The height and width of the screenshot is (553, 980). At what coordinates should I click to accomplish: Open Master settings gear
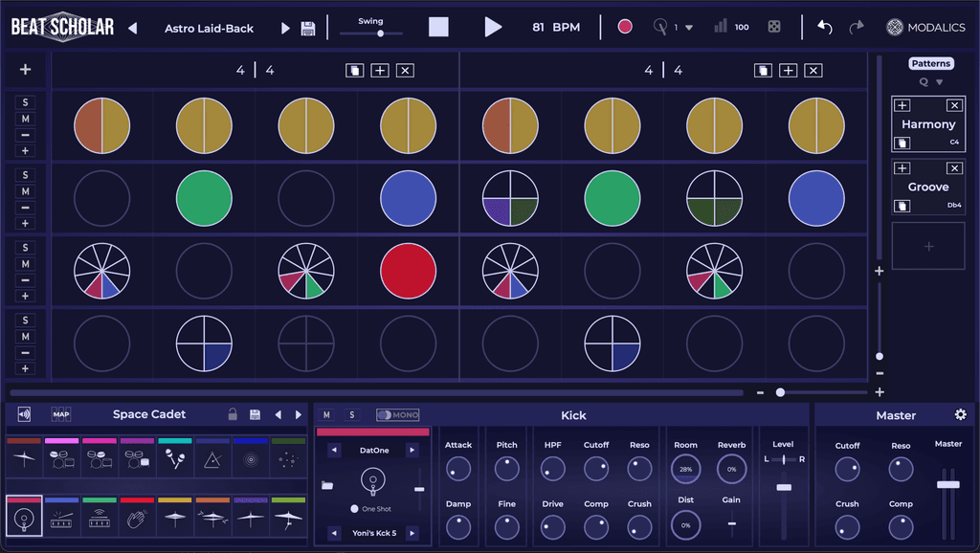coord(960,414)
